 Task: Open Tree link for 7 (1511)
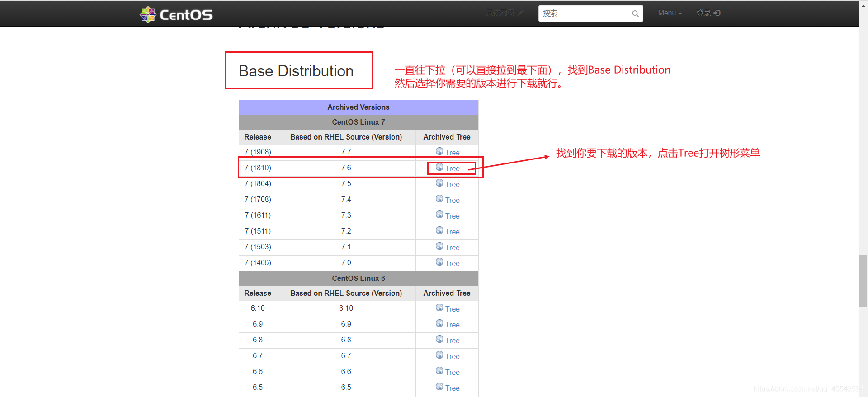point(452,232)
